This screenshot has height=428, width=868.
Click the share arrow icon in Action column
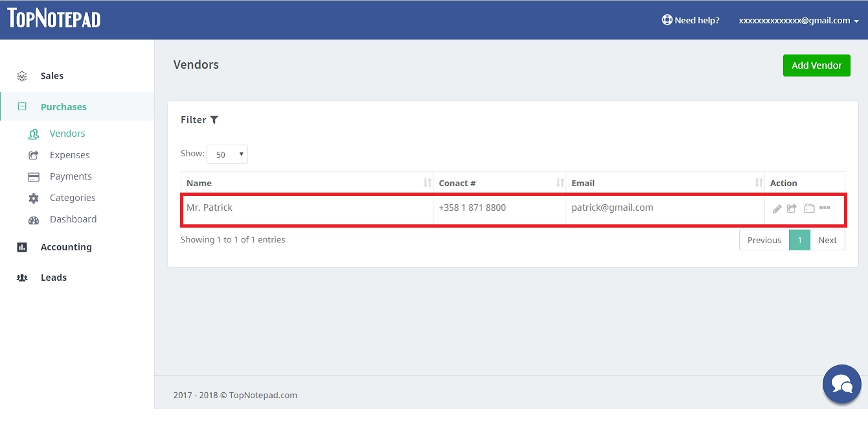tap(792, 209)
